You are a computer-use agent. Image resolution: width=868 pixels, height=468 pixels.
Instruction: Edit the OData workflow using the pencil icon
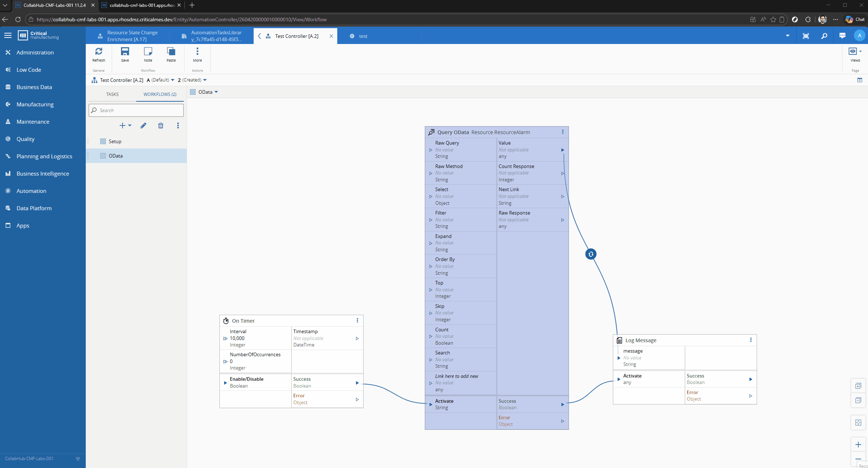coord(143,125)
